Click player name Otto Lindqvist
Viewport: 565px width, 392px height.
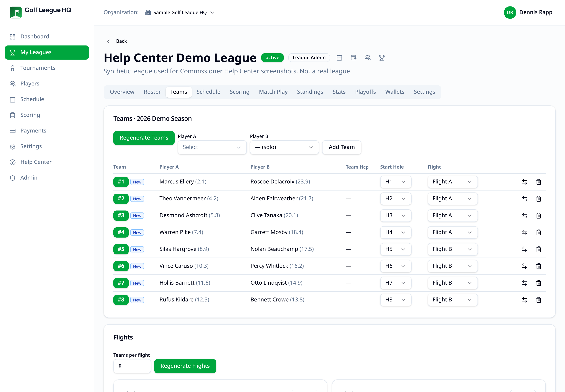269,283
